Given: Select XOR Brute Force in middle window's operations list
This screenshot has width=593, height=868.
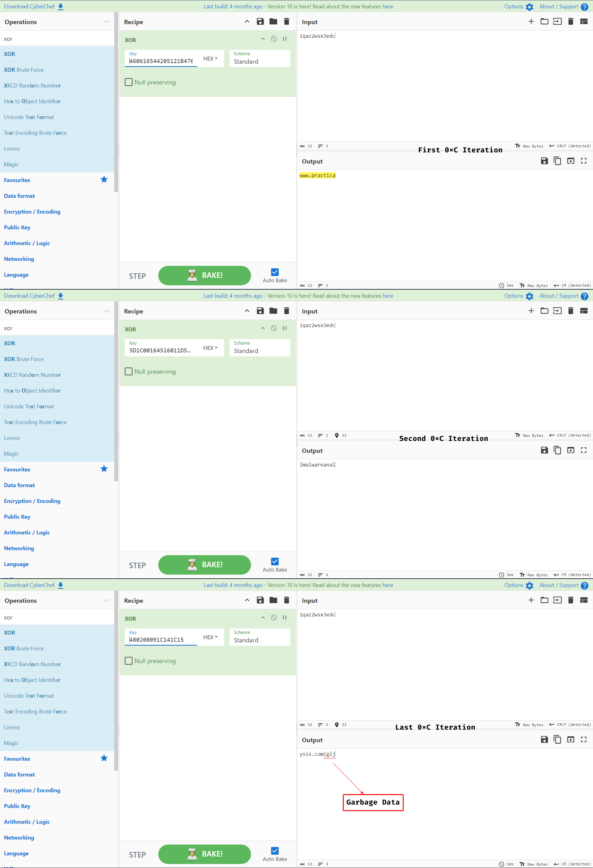Looking at the screenshot, I should (24, 359).
